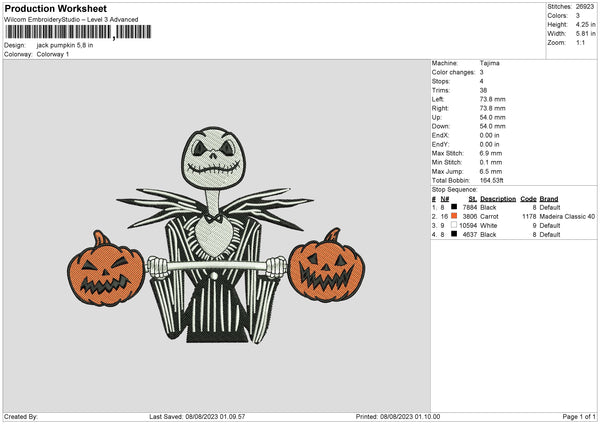Click the Stop Sequence heading
The image size is (600, 424).
pos(455,190)
